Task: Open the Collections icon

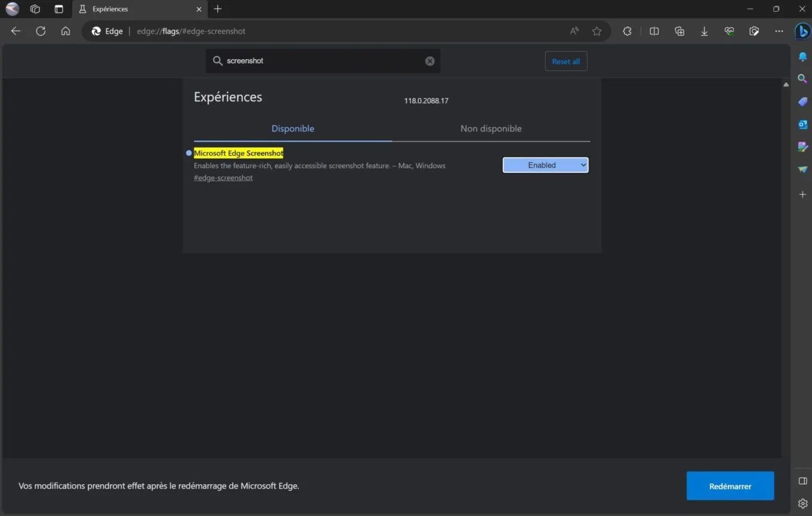Action: point(679,31)
